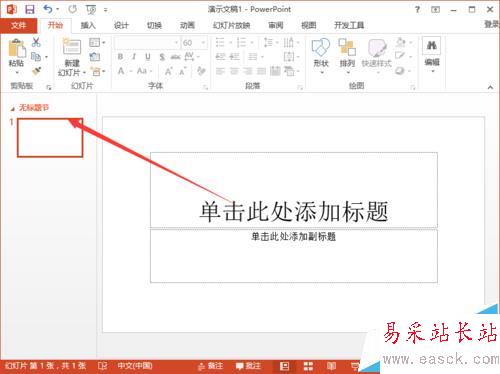Switch to the 审阅 (Review) tab
This screenshot has height=374, width=500.
[x=276, y=25]
